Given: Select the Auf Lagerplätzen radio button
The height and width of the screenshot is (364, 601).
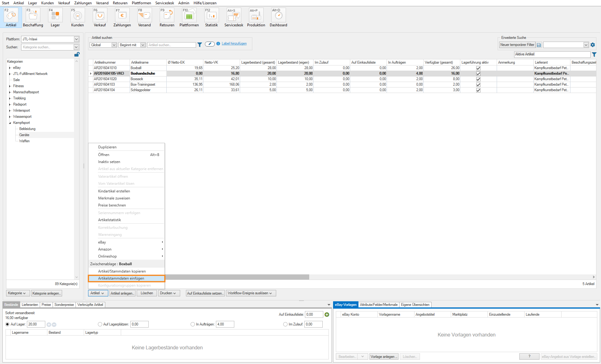Looking at the screenshot, I should (x=100, y=324).
